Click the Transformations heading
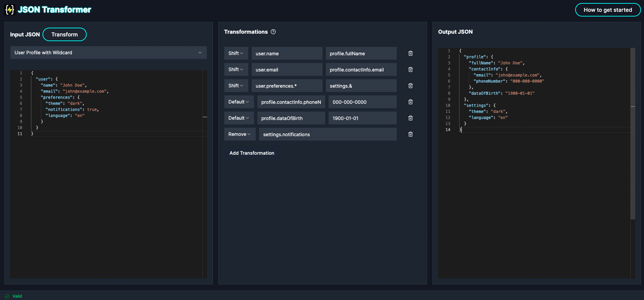This screenshot has height=300, width=644. [246, 32]
